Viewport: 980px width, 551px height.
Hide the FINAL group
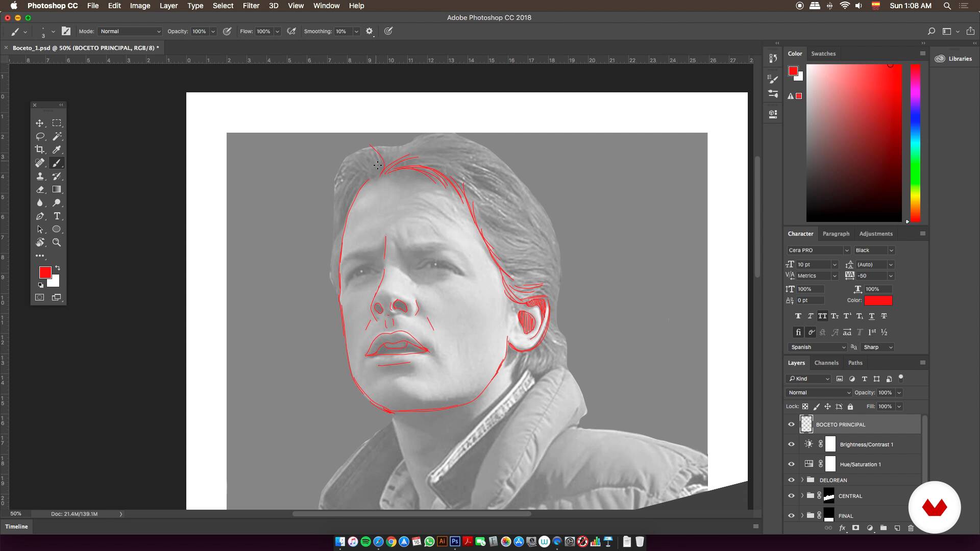coord(791,516)
